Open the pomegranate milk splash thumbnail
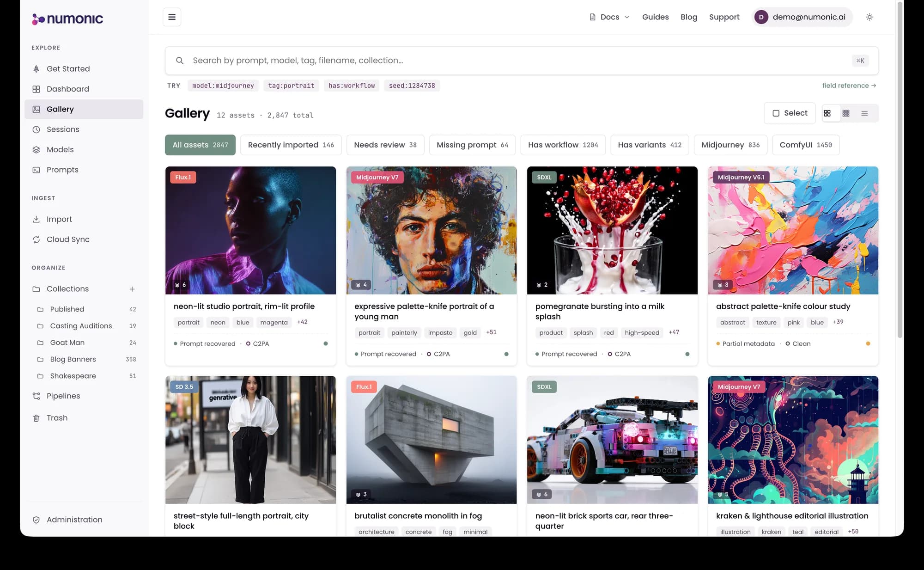This screenshot has width=924, height=570. (x=612, y=230)
